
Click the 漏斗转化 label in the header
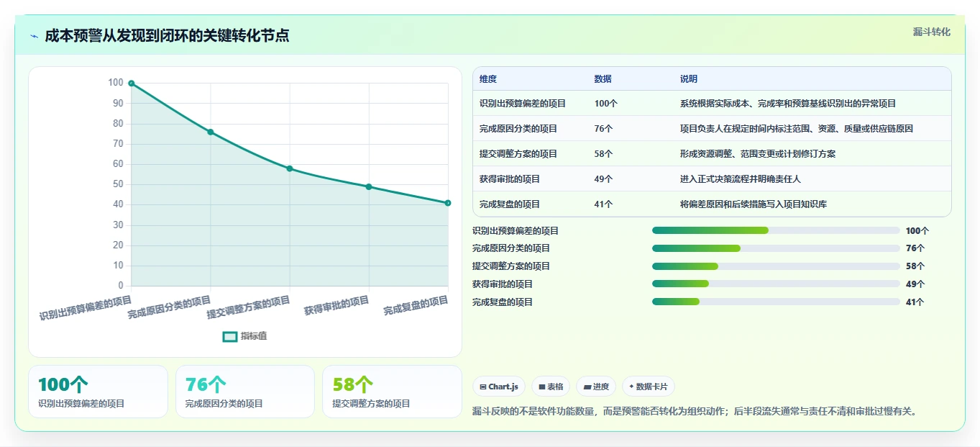932,32
